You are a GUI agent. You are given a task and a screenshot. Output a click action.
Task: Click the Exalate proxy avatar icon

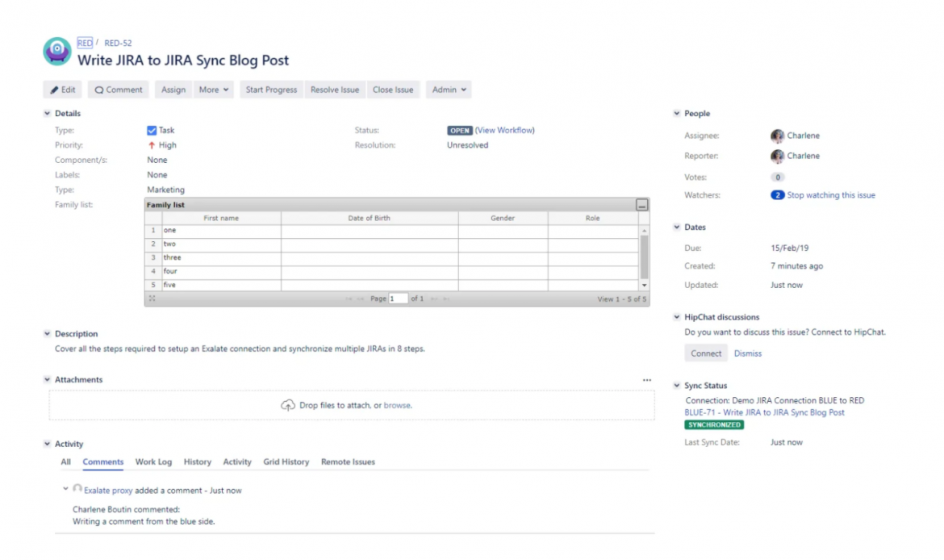pos(77,489)
